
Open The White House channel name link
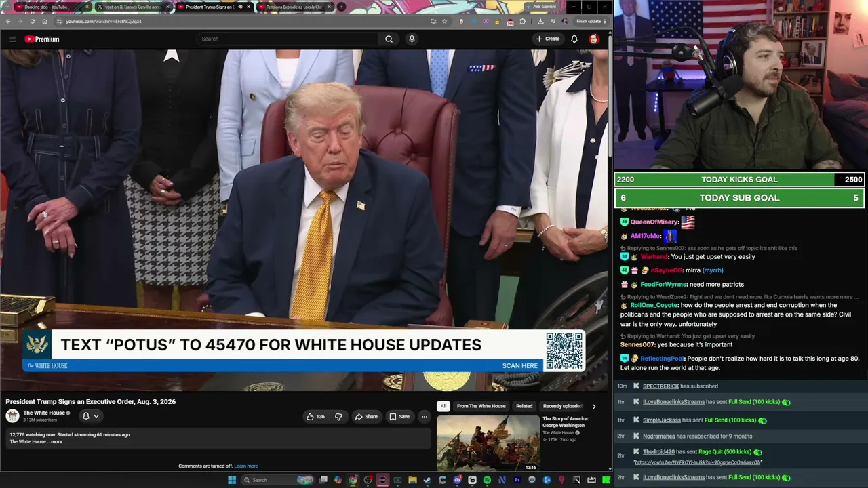click(x=44, y=413)
